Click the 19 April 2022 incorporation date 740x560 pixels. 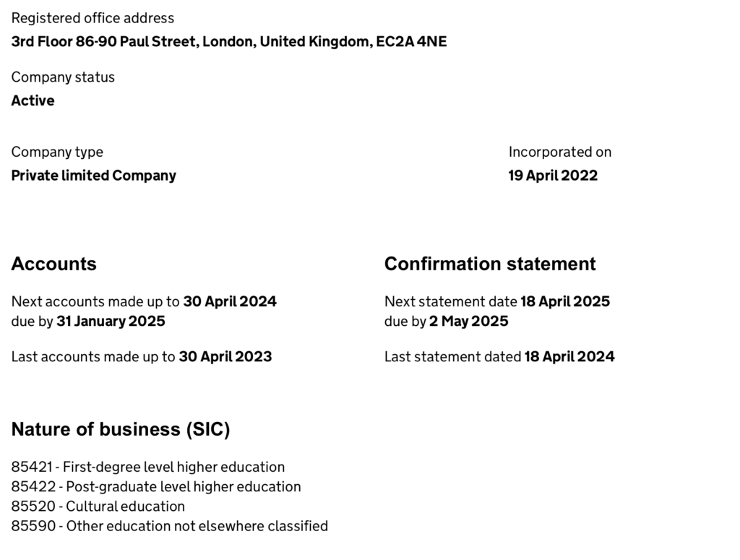pyautogui.click(x=553, y=176)
